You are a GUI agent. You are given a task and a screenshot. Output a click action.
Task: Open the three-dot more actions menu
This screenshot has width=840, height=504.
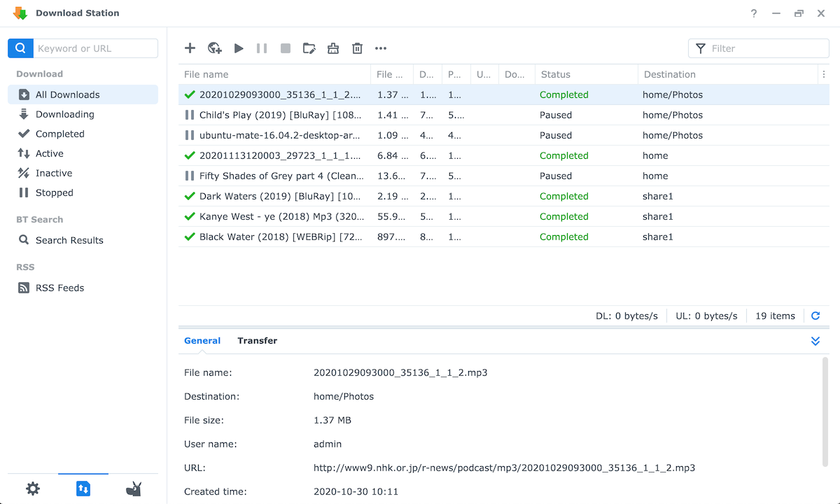[381, 48]
